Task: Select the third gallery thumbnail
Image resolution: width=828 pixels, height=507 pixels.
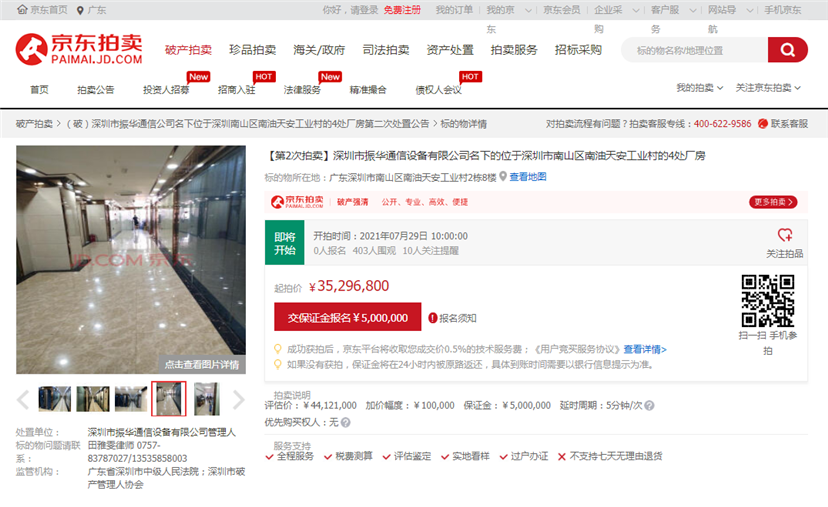Action: [131, 399]
